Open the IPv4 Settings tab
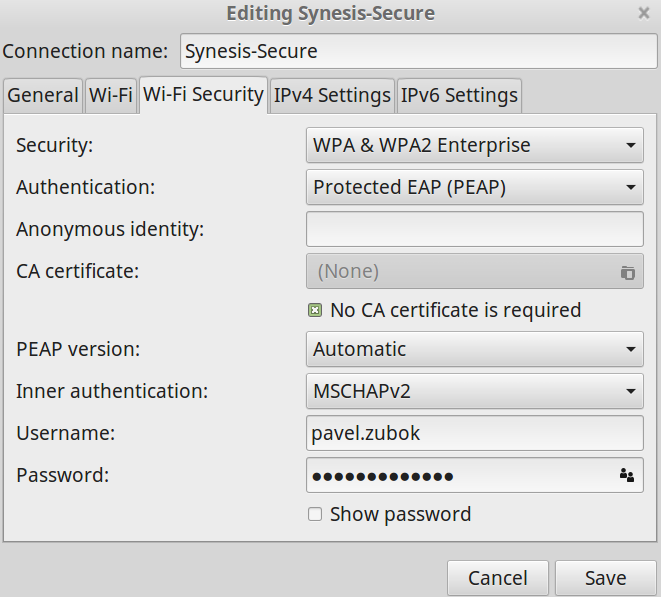Viewport: 661px width, 597px height. [x=332, y=95]
